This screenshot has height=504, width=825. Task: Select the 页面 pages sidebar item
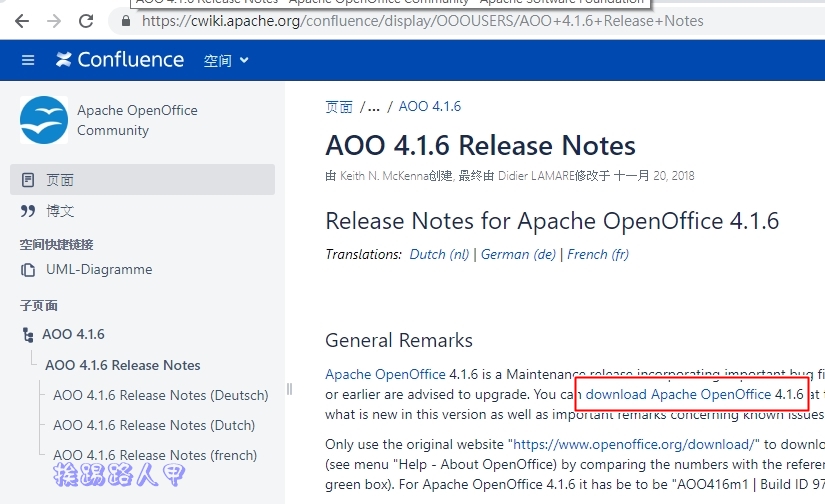pyautogui.click(x=142, y=180)
